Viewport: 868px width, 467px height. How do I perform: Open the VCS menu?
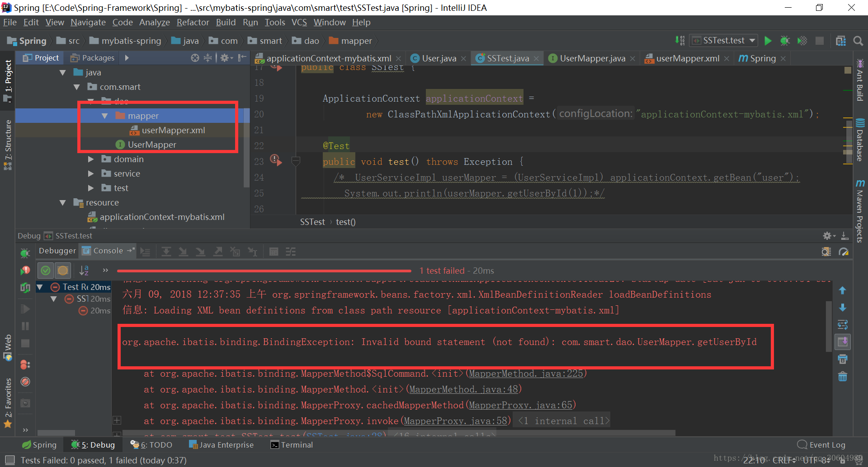[x=299, y=23]
